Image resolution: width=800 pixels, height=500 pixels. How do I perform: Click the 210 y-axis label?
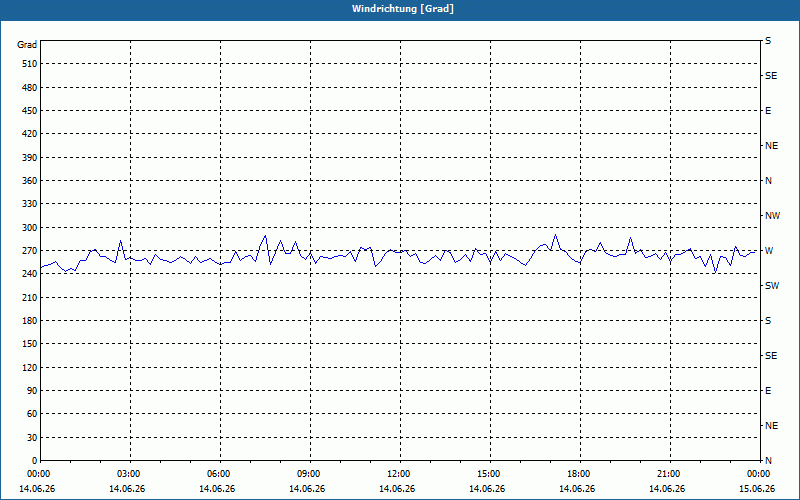(x=30, y=297)
